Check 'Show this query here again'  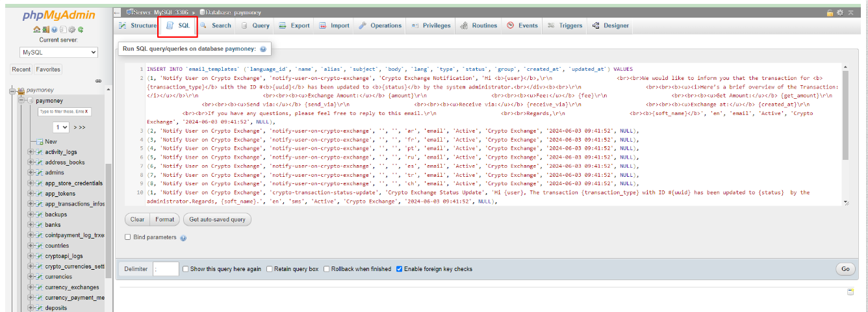click(x=186, y=269)
